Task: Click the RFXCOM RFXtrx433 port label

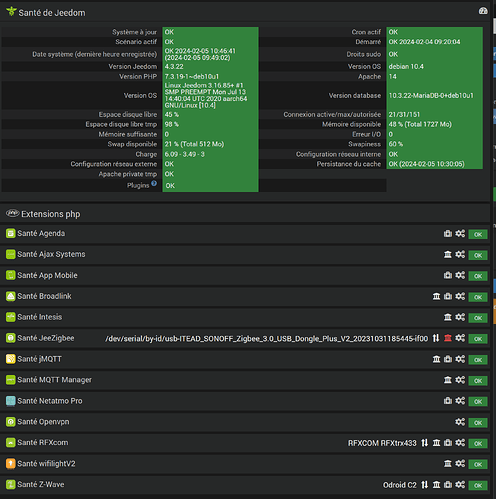Action: pyautogui.click(x=382, y=443)
